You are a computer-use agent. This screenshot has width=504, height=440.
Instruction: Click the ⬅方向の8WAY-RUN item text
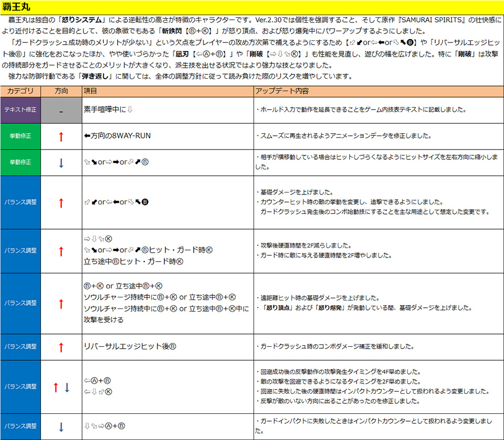click(x=117, y=136)
